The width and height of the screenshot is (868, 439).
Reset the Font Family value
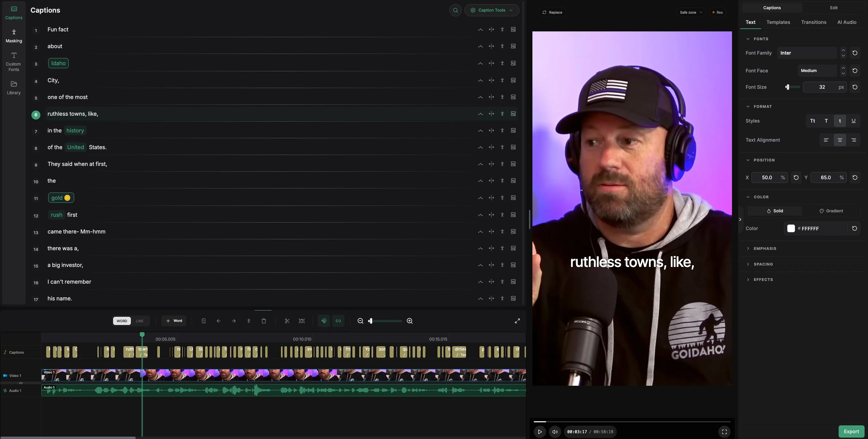[x=855, y=53]
